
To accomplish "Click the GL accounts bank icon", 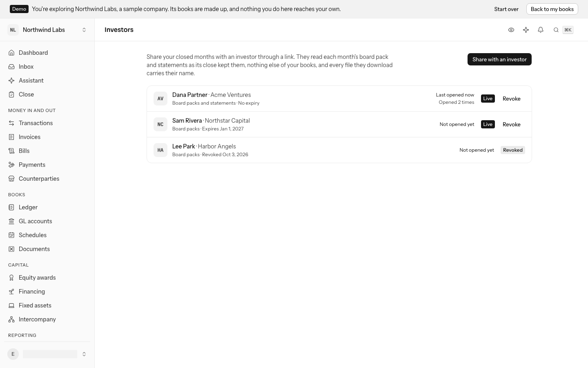I will click(11, 221).
